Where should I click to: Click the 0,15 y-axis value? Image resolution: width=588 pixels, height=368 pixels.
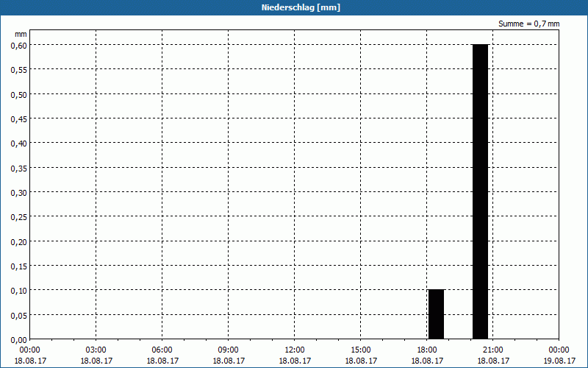click(19, 266)
